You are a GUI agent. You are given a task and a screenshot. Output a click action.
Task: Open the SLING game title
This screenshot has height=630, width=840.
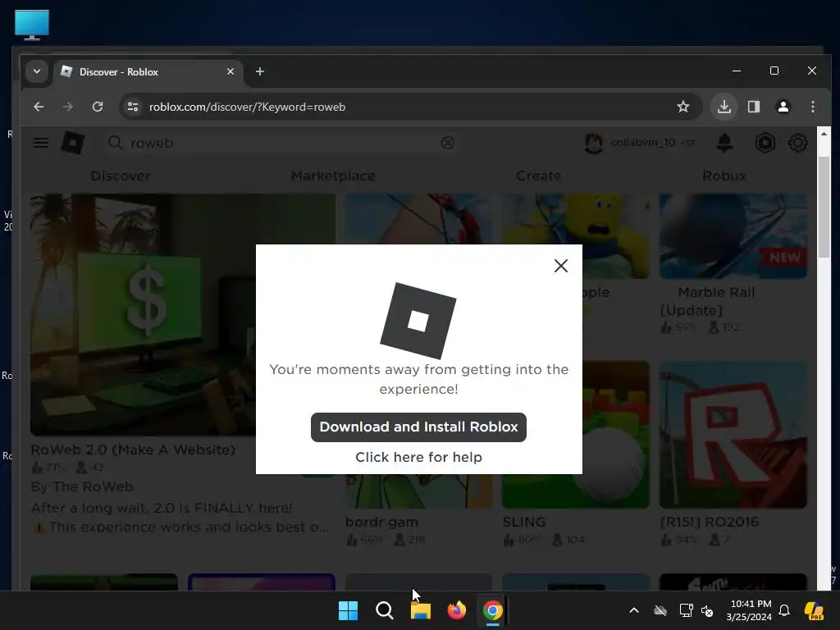tap(524, 522)
